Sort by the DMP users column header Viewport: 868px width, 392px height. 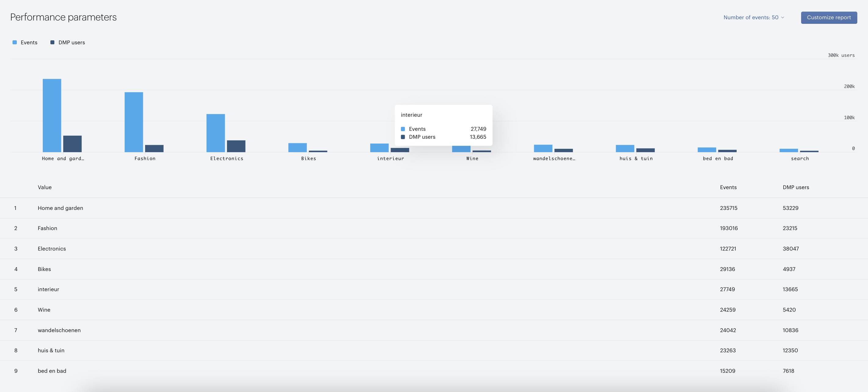pos(796,187)
